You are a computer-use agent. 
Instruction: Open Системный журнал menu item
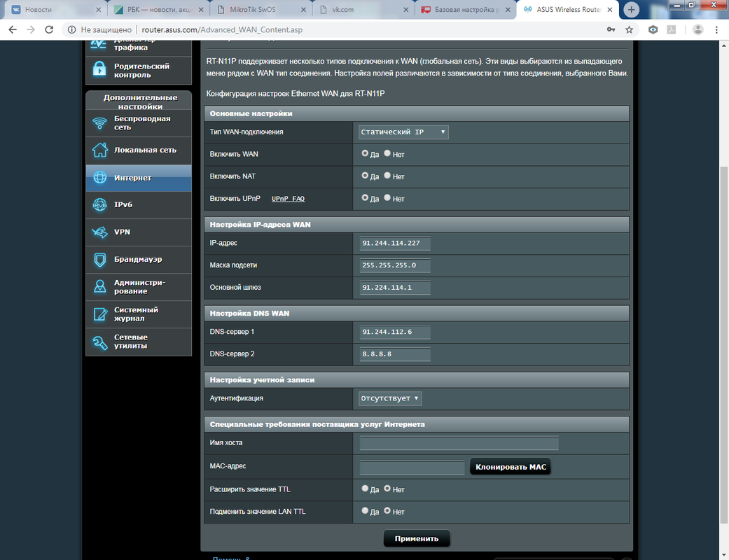coord(139,314)
